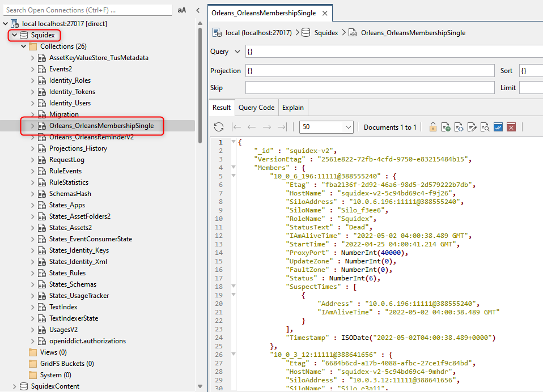Select the SchemasHash collection
543x392 pixels.
click(70, 194)
